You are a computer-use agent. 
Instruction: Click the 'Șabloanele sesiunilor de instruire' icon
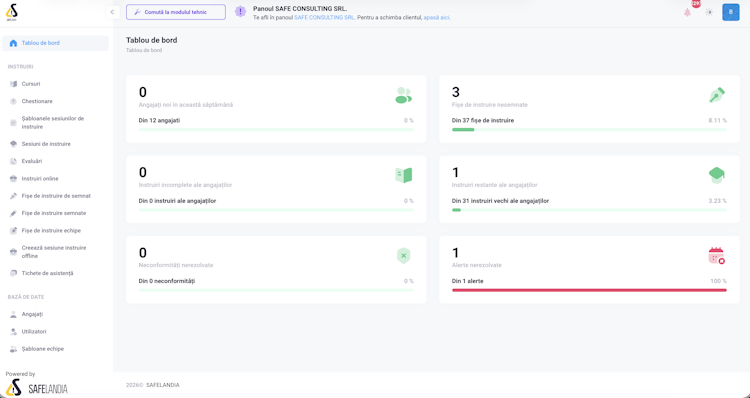point(13,123)
